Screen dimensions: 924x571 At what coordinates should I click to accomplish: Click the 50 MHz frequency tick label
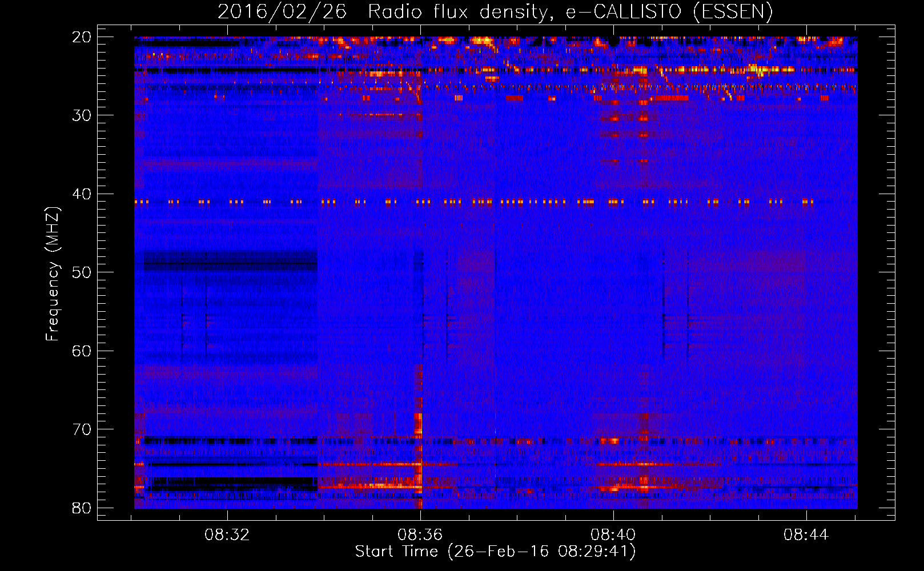tap(82, 272)
